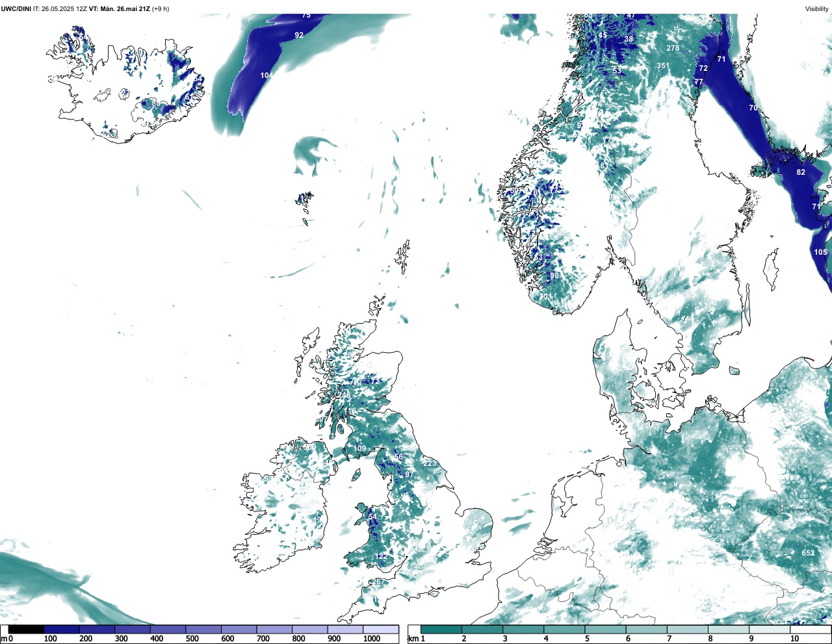Screen dimensions: 832x644
Task: Click the 90 value in southern Norway
Action: point(554,276)
